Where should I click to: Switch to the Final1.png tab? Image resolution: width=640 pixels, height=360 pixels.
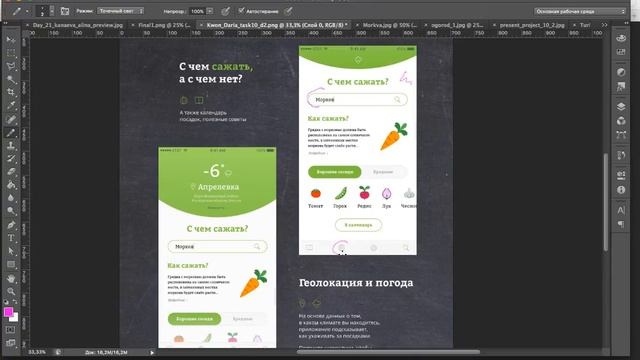click(x=164, y=25)
